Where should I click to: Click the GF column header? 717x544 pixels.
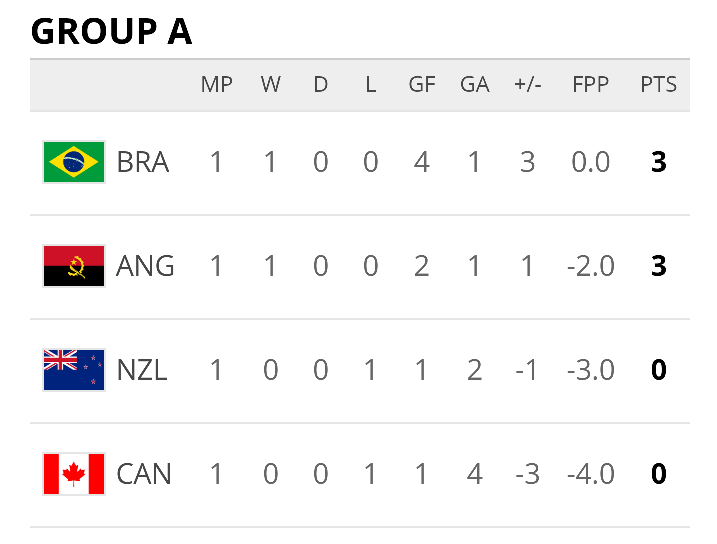[x=422, y=85]
